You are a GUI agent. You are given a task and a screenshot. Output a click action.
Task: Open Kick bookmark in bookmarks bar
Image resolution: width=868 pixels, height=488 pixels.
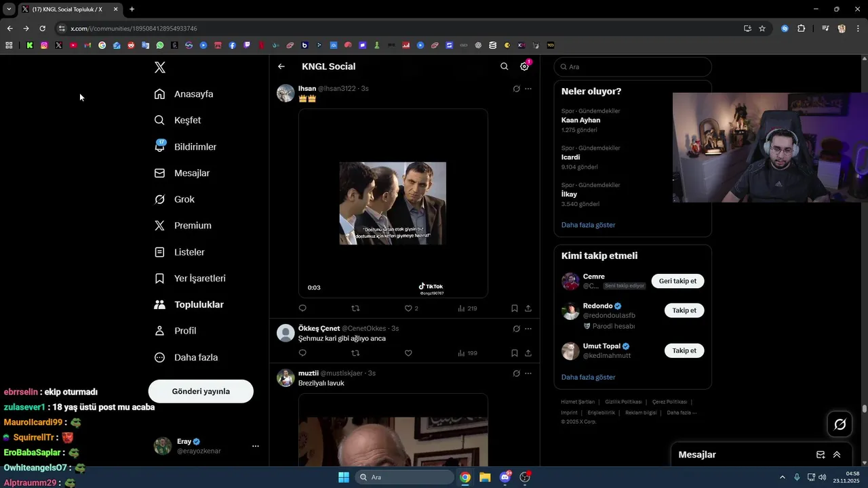click(30, 45)
